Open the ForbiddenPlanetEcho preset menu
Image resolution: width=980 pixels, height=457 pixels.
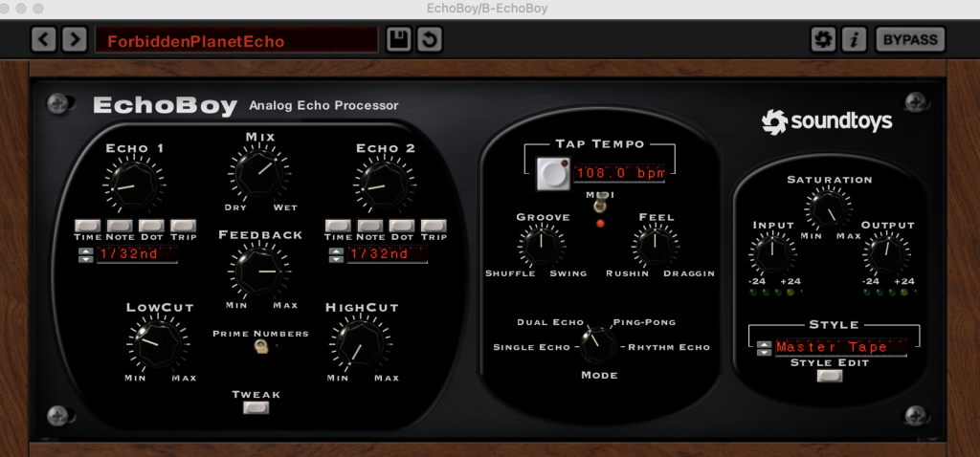click(x=236, y=40)
